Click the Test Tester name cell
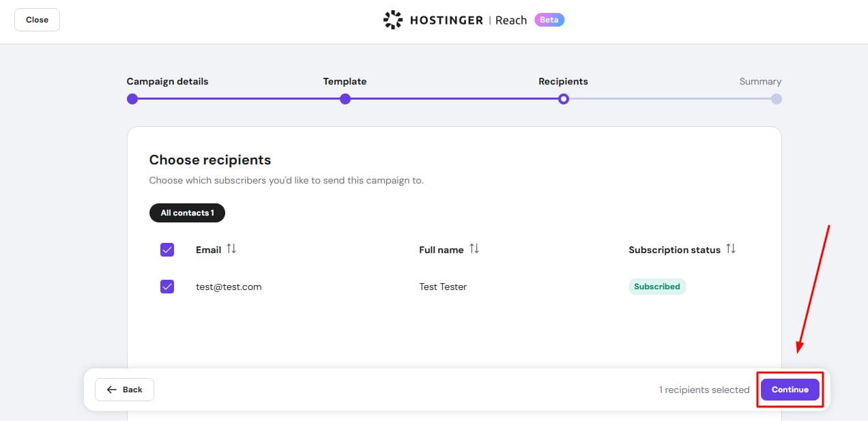Screen dimensions: 868x421 [x=443, y=287]
